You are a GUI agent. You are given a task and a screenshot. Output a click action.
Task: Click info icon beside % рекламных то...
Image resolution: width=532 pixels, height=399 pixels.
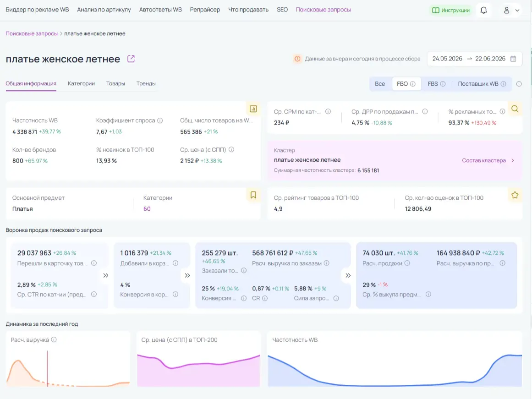(503, 112)
